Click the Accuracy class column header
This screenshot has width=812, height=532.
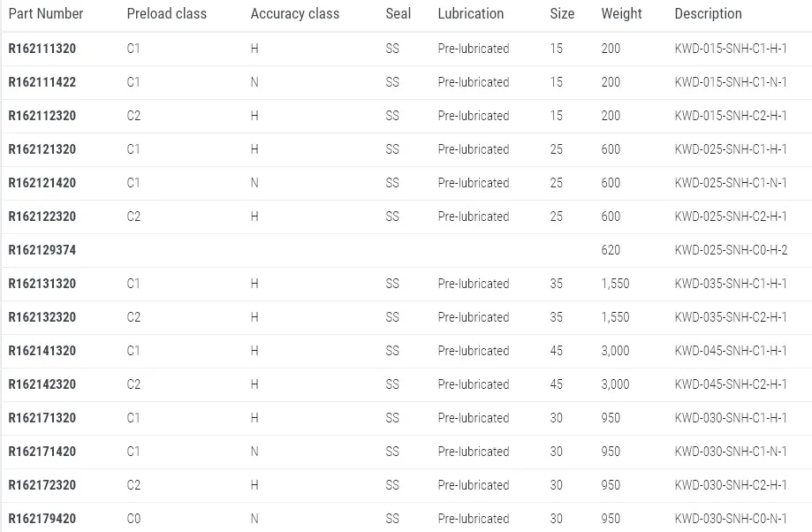pos(294,14)
